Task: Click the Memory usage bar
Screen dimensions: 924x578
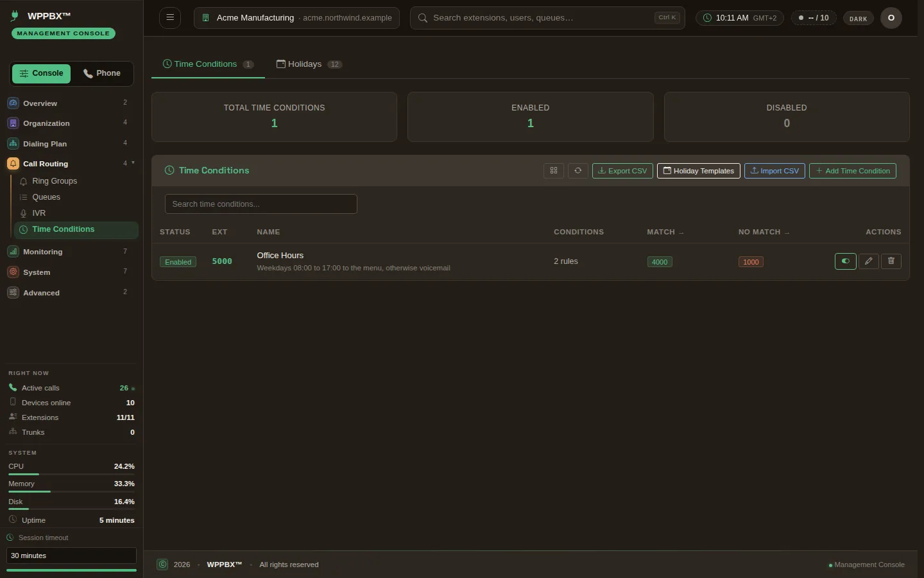Action: point(71,491)
